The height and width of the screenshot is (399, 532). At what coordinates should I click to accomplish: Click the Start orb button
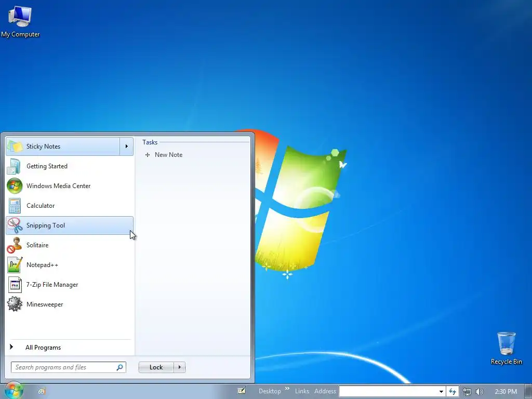click(14, 391)
